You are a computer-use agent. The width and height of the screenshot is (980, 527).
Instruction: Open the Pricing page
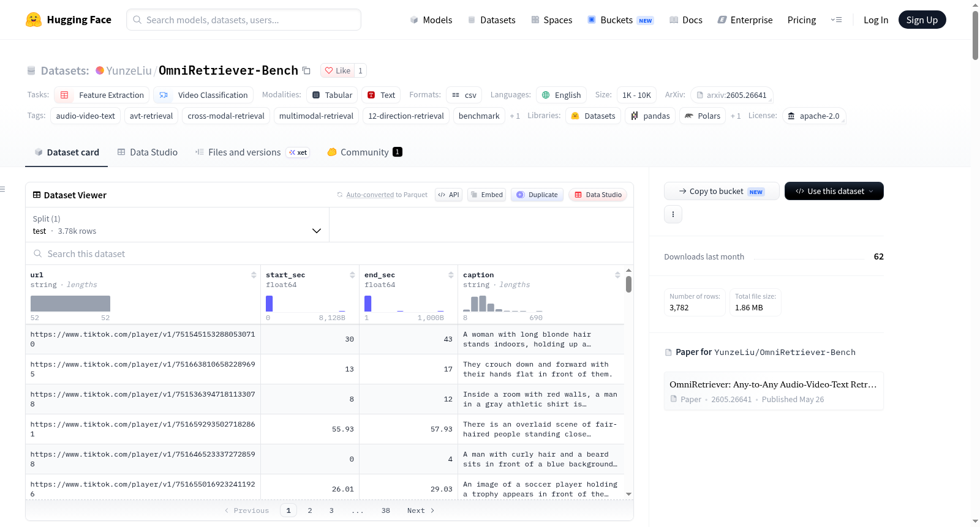802,20
